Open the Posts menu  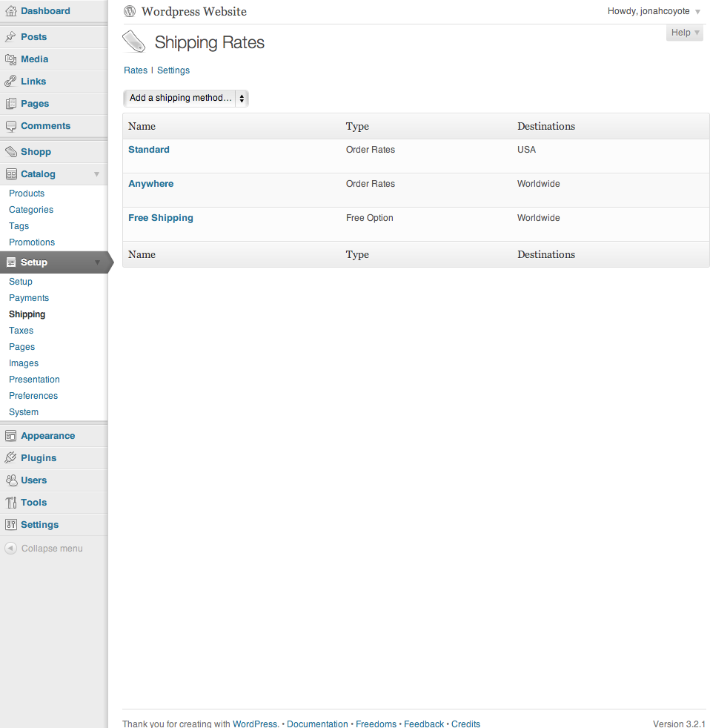(34, 36)
